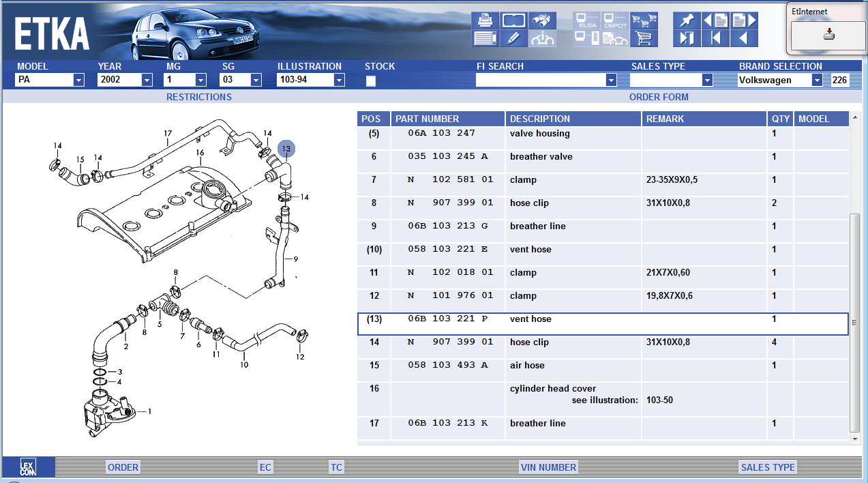Screen dimensions: 868x483
Task: Click the LexCom logo icon
Action: point(27,467)
